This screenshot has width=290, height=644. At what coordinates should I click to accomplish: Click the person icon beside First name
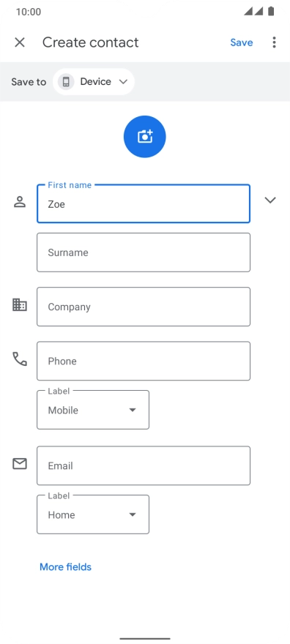[x=20, y=202]
